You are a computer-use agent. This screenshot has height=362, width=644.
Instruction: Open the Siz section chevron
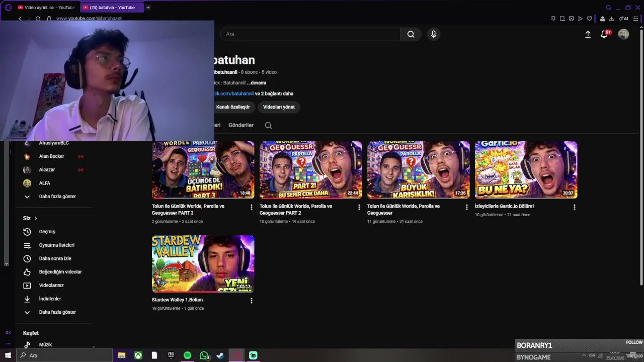tap(36, 218)
